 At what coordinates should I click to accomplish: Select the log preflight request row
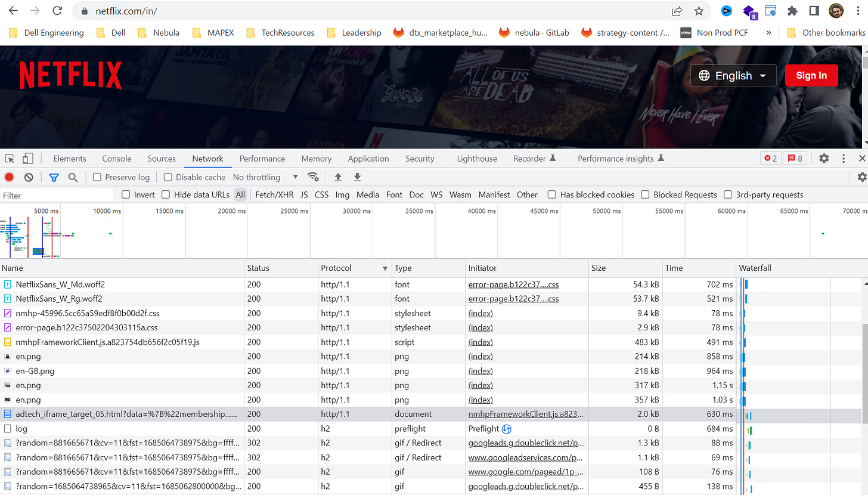click(x=368, y=428)
